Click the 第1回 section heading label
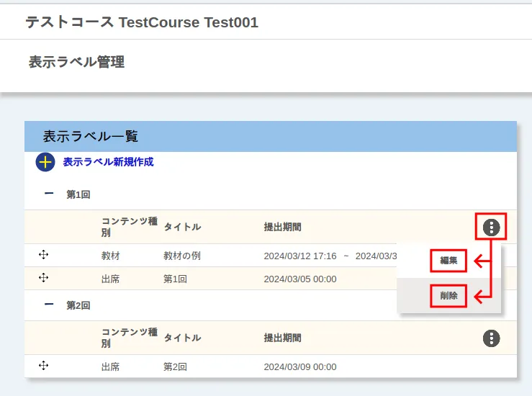The height and width of the screenshot is (396, 532). point(78,194)
